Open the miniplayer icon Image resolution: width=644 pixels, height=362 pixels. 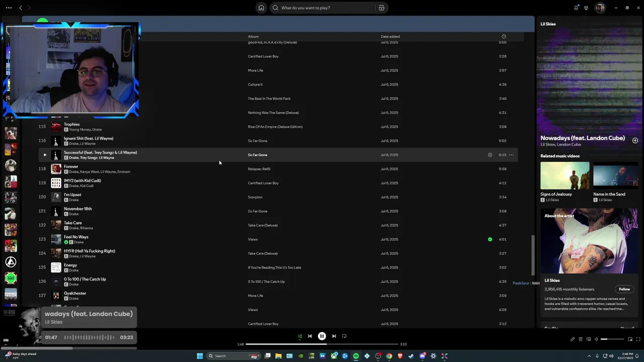(630, 339)
